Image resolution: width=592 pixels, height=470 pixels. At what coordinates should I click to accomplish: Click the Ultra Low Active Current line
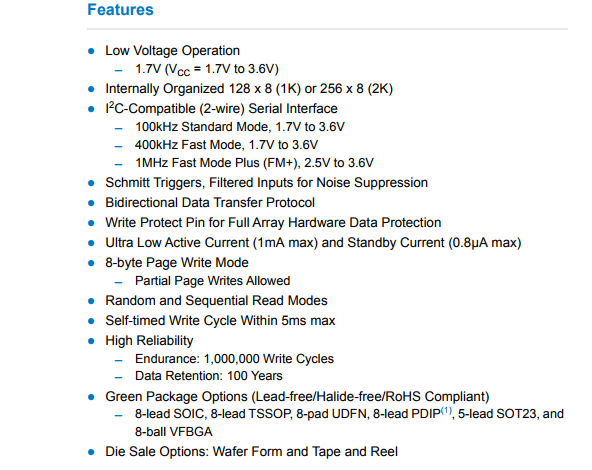point(313,243)
